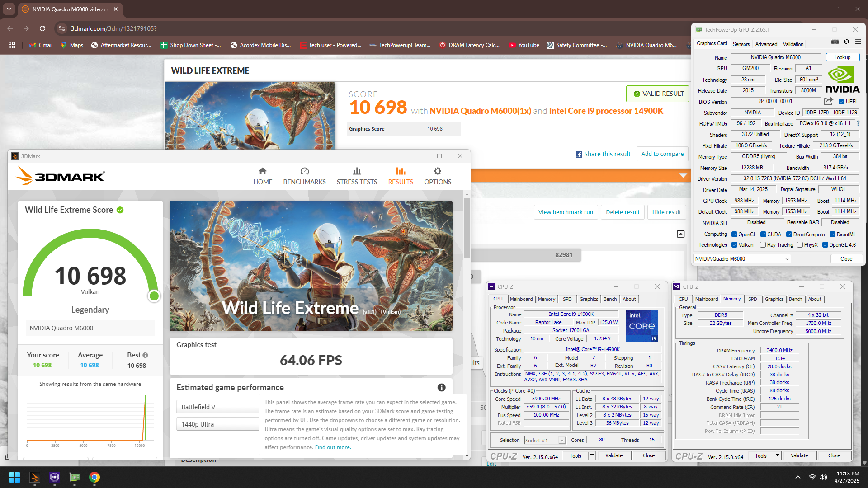
Task: Open GPU-Z hamburger menu
Action: click(858, 42)
